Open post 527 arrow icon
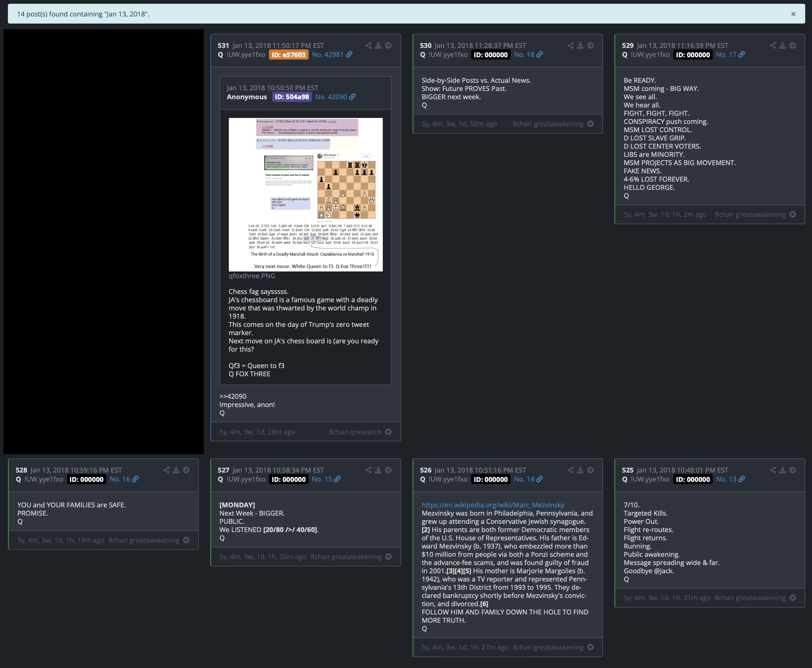The width and height of the screenshot is (812, 668). pos(388,470)
